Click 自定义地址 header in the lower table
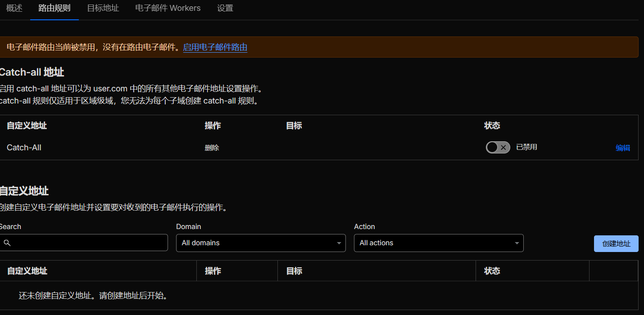Image resolution: width=644 pixels, height=315 pixels. 27,271
